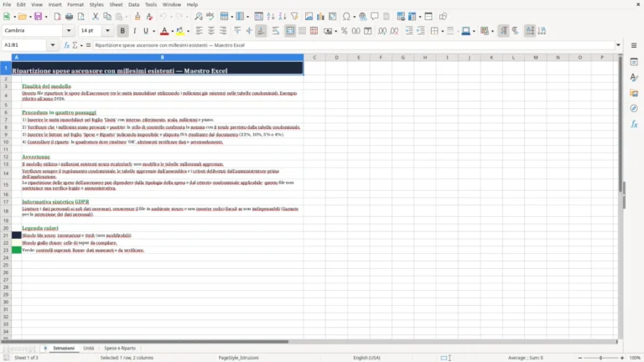Insert an image into the sheet

309,17
